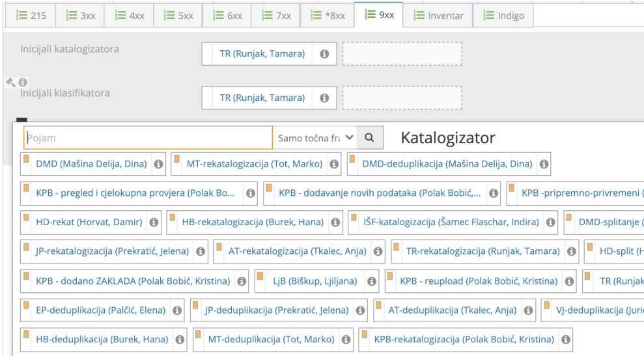This screenshot has height=356, width=644.
Task: Select IŠF-katalogizacija (Šamec Flaschar, Indira)
Action: (451, 222)
